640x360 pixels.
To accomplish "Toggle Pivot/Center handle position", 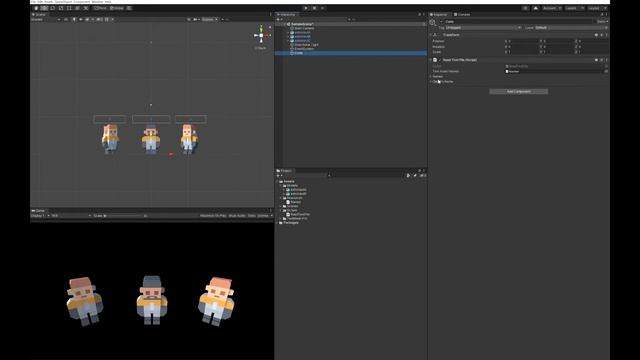I will [100, 8].
